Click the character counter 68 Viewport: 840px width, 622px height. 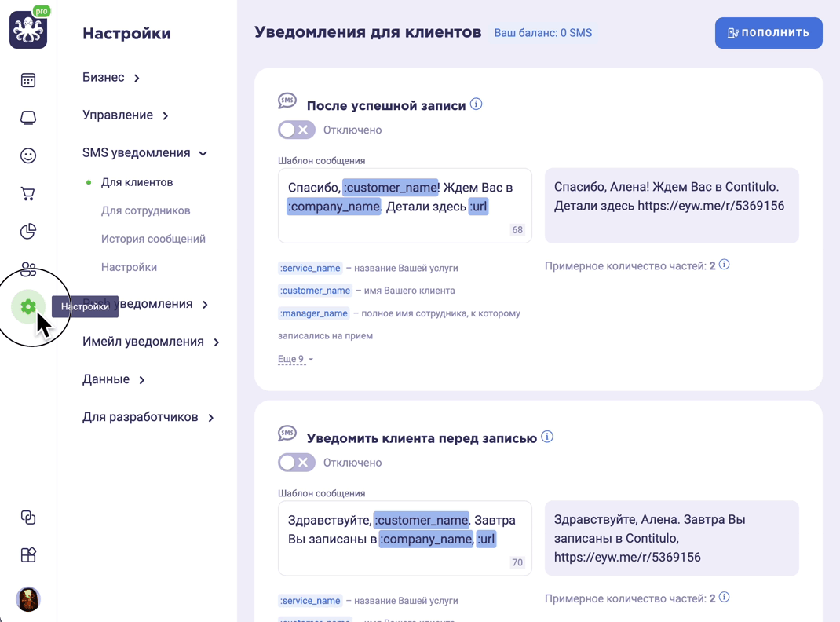(x=517, y=230)
